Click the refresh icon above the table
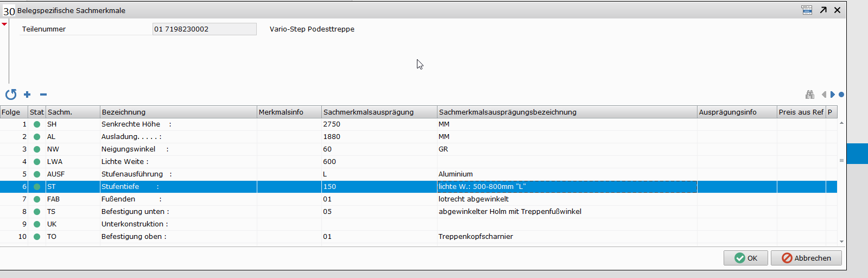 click(11, 94)
